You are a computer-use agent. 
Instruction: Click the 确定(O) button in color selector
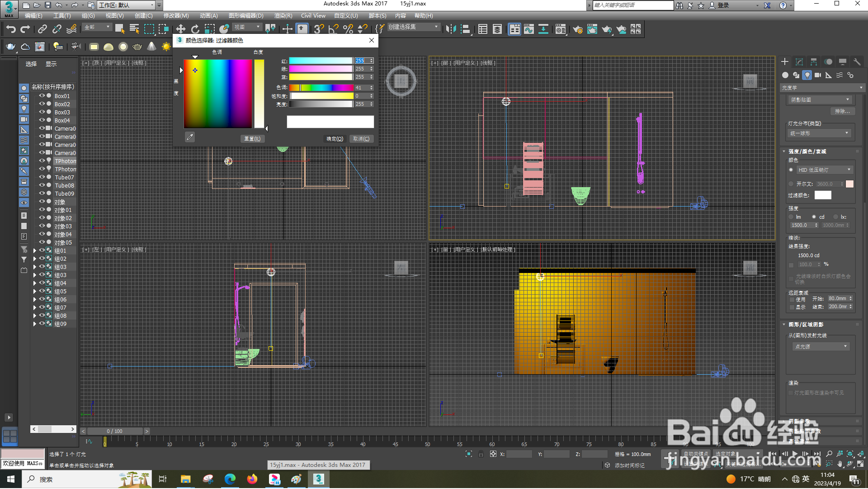335,139
